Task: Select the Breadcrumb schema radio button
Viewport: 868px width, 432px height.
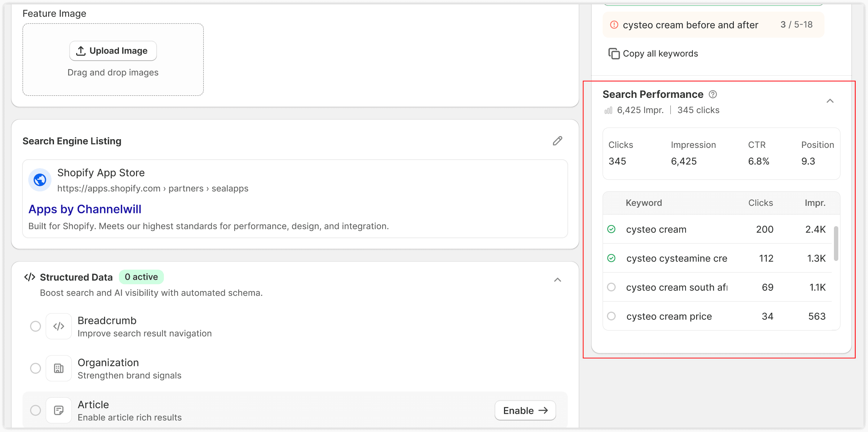Action: 36,326
